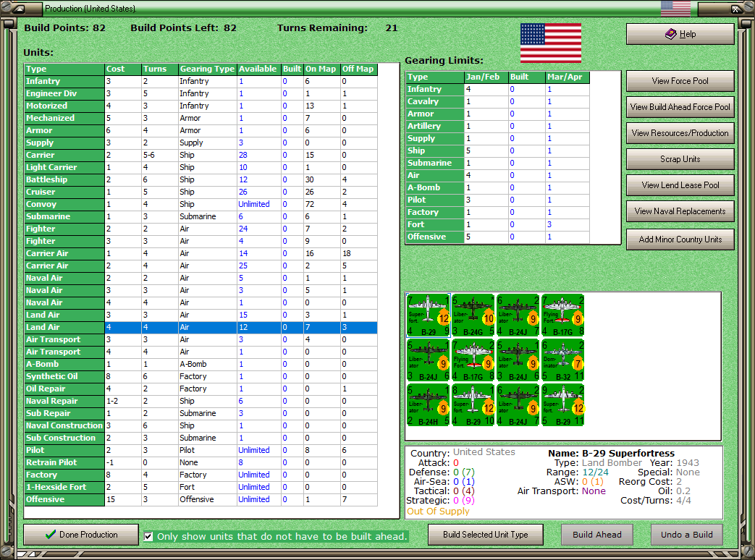
Task: Click Add Minor Country Units
Action: pyautogui.click(x=680, y=239)
